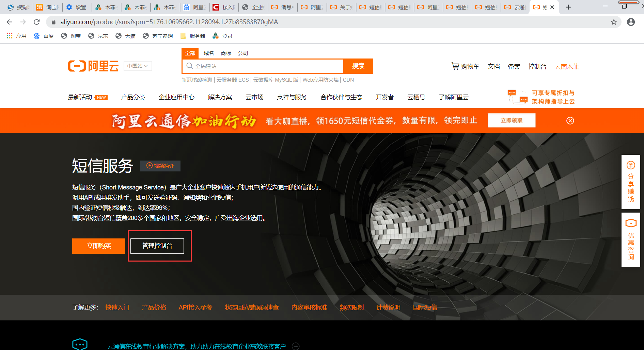Open the 云数据库 MySQL 版 link
644x350 pixels.
[276, 80]
